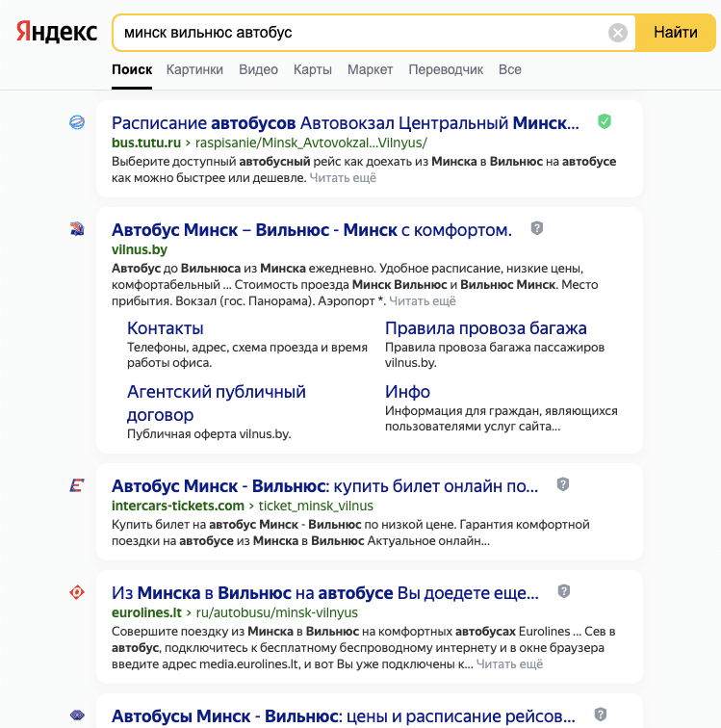Open the Контакты sitelink
Viewport: 721px width, 728px height.
(x=166, y=328)
